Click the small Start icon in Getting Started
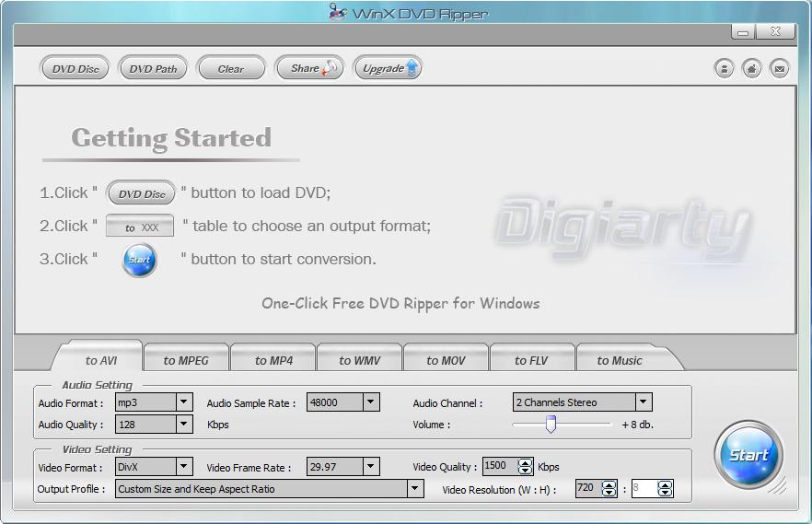The width and height of the screenshot is (812, 524). (140, 260)
